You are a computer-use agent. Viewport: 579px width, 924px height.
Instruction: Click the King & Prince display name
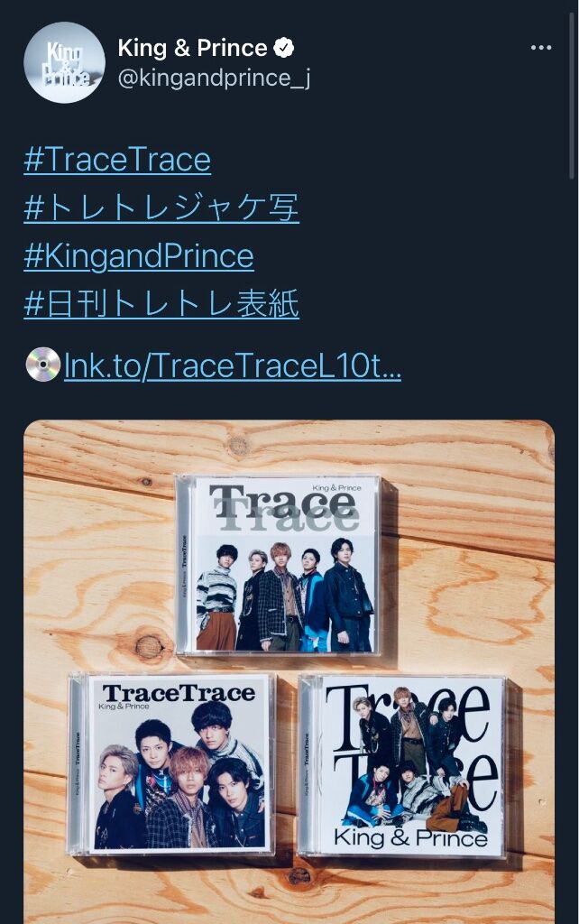193,48
